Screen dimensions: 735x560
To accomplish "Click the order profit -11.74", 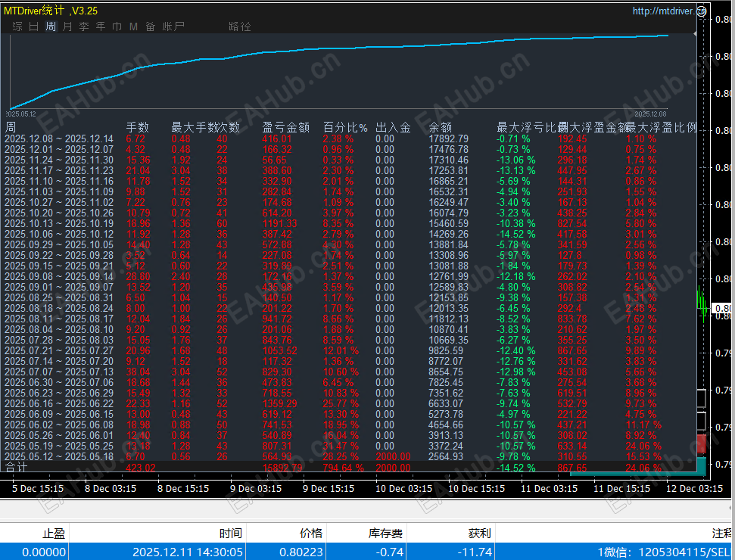I will pos(476,552).
